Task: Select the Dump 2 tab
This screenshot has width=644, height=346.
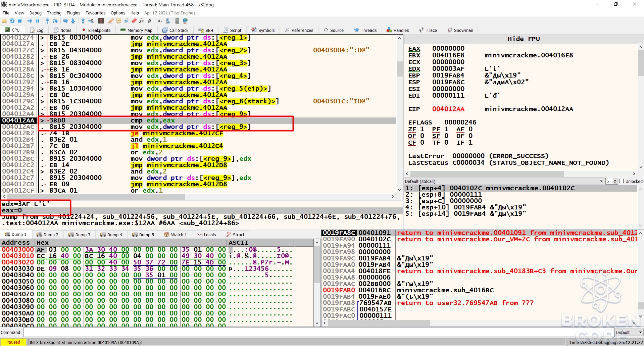Action: (47, 235)
